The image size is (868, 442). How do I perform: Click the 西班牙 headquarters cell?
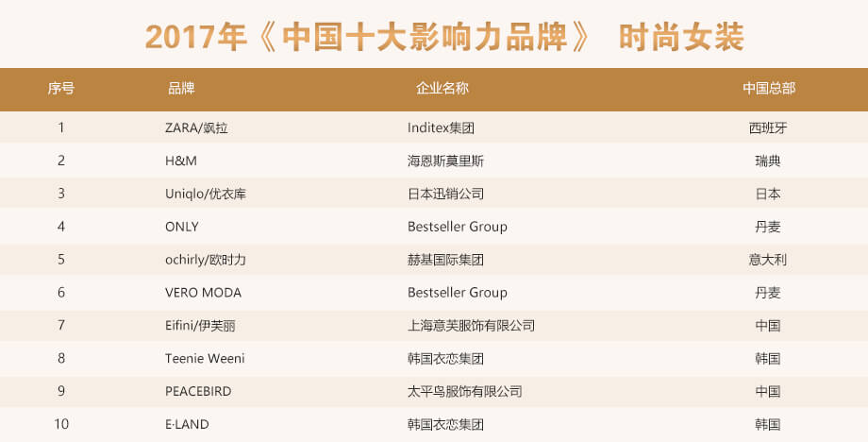coord(768,127)
